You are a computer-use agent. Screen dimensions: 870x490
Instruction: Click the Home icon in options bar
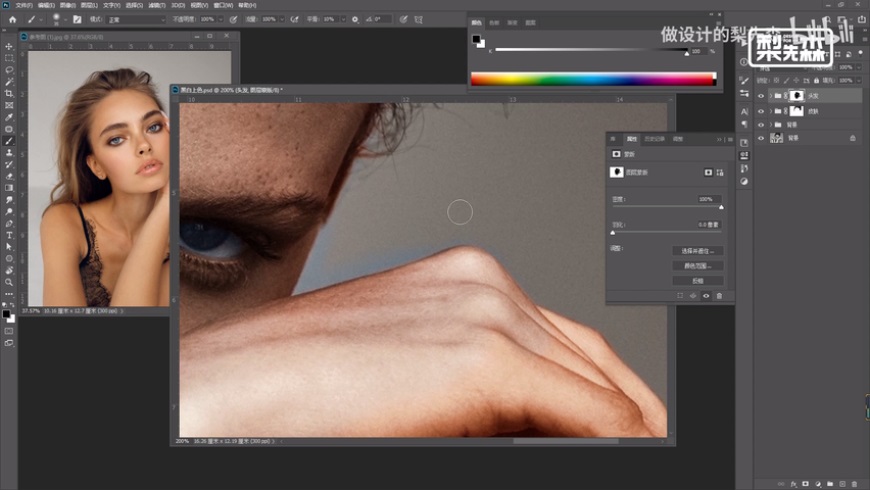12,19
